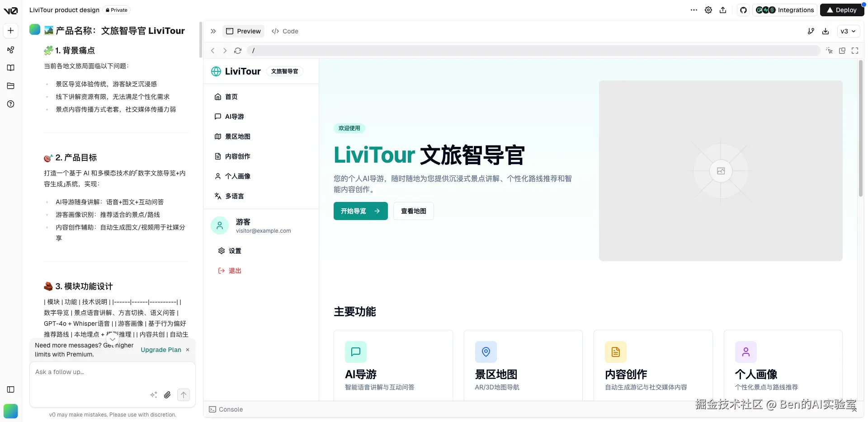Click the scroll-down chevron in chat
868x422 pixels.
[x=113, y=339]
